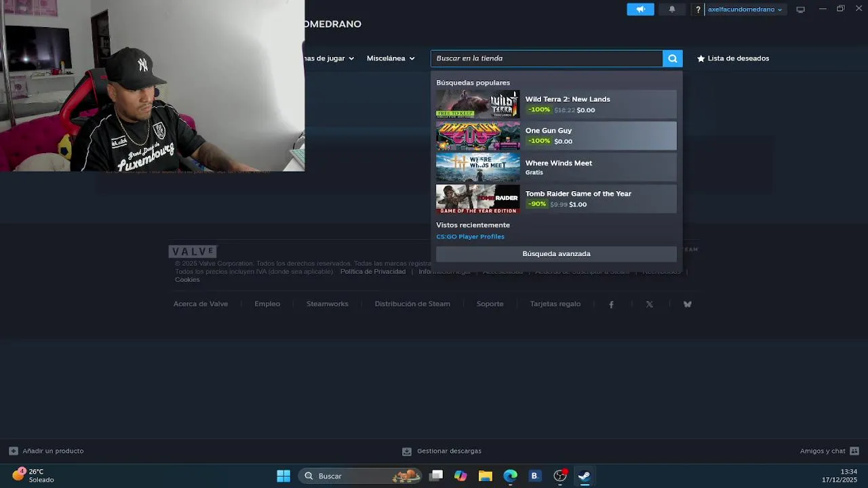Click the Big Picture mode monitor icon
Image resolution: width=868 pixels, height=488 pixels.
[800, 9]
